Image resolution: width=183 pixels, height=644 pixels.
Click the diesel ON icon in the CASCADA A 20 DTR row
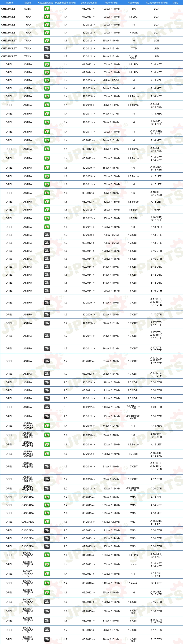click(47, 538)
